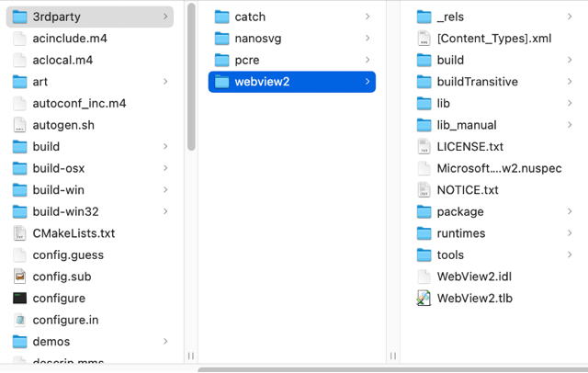
Task: Click the column resize handle after first column
Action: tap(191, 356)
